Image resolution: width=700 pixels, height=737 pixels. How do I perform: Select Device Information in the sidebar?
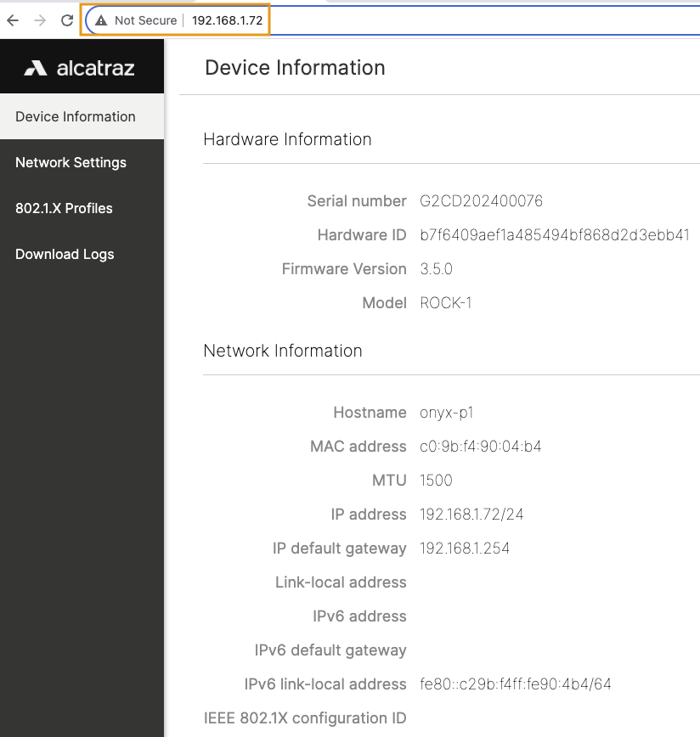74,116
